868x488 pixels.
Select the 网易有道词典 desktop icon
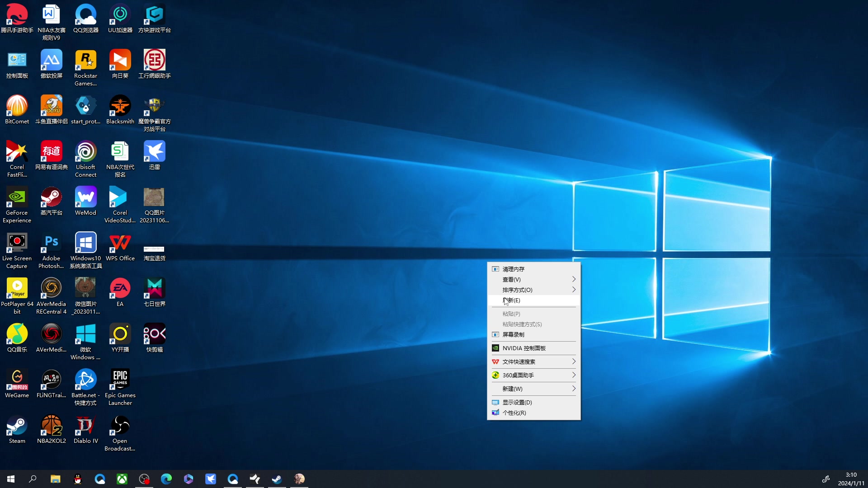[52, 155]
